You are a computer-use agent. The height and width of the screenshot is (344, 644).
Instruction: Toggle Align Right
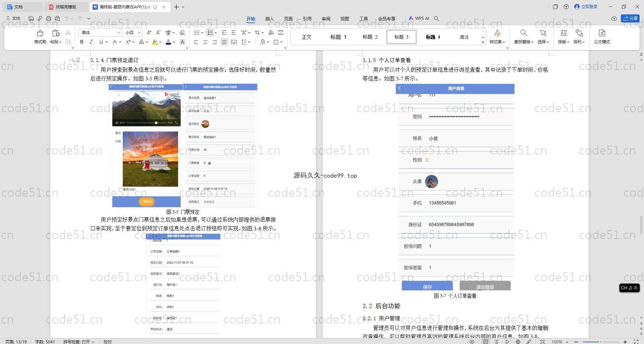(215, 42)
